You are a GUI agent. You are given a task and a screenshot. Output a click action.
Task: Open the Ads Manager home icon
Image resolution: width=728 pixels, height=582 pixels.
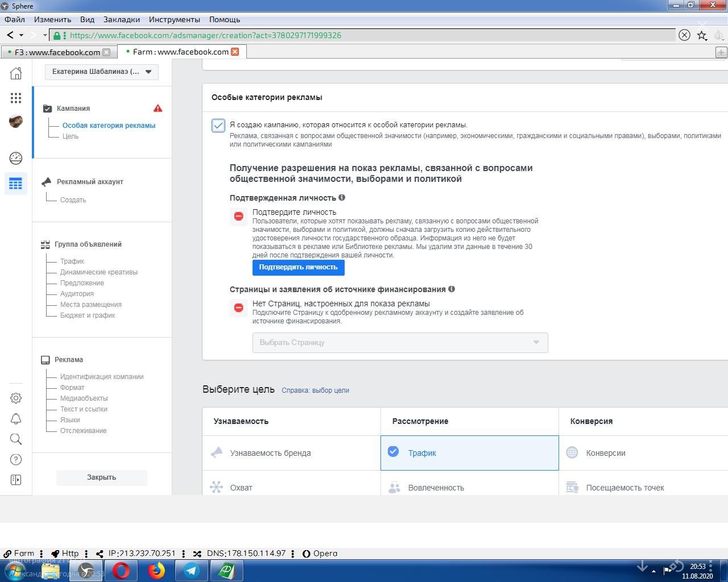point(16,73)
